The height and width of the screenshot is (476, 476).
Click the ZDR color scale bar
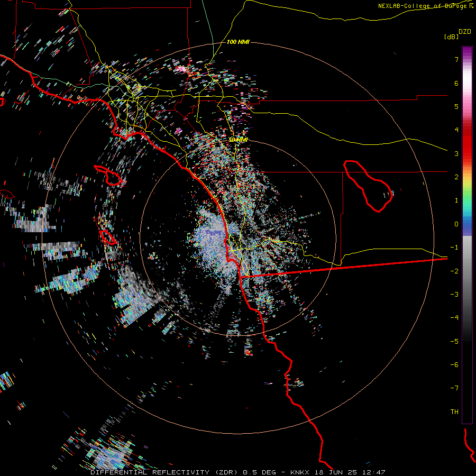coord(467,235)
